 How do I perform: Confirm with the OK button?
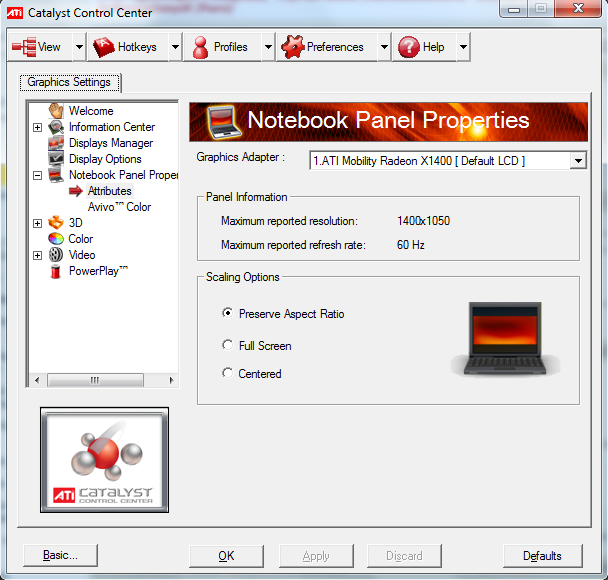coord(226,556)
